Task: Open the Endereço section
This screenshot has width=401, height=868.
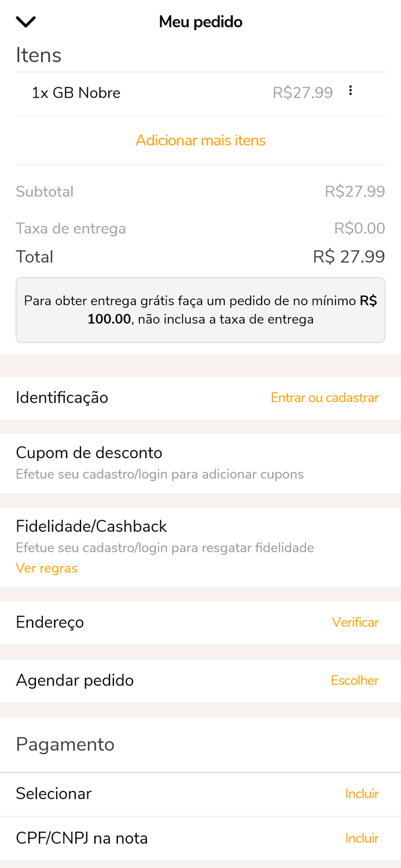Action: pos(50,622)
